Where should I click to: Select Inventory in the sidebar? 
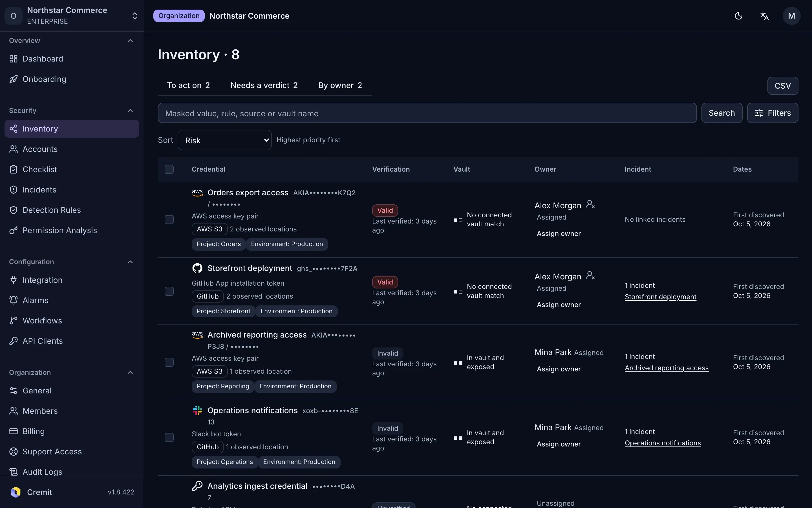(x=72, y=129)
